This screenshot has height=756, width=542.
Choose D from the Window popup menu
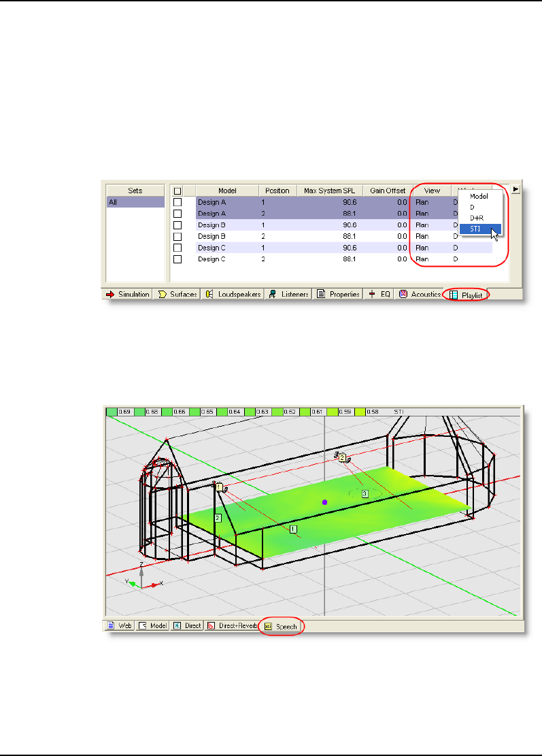pyautogui.click(x=479, y=208)
